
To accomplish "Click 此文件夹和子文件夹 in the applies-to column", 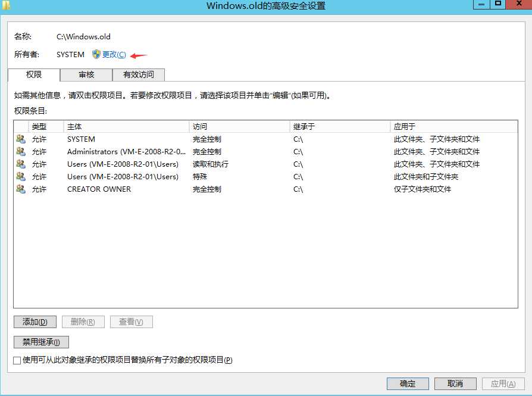I will pos(426,177).
